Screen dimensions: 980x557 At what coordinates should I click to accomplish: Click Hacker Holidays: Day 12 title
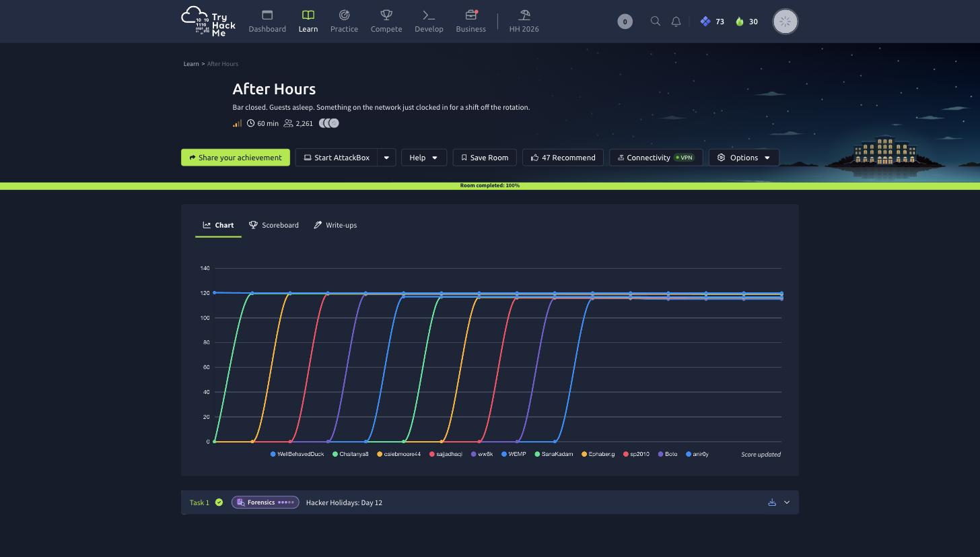pyautogui.click(x=344, y=502)
